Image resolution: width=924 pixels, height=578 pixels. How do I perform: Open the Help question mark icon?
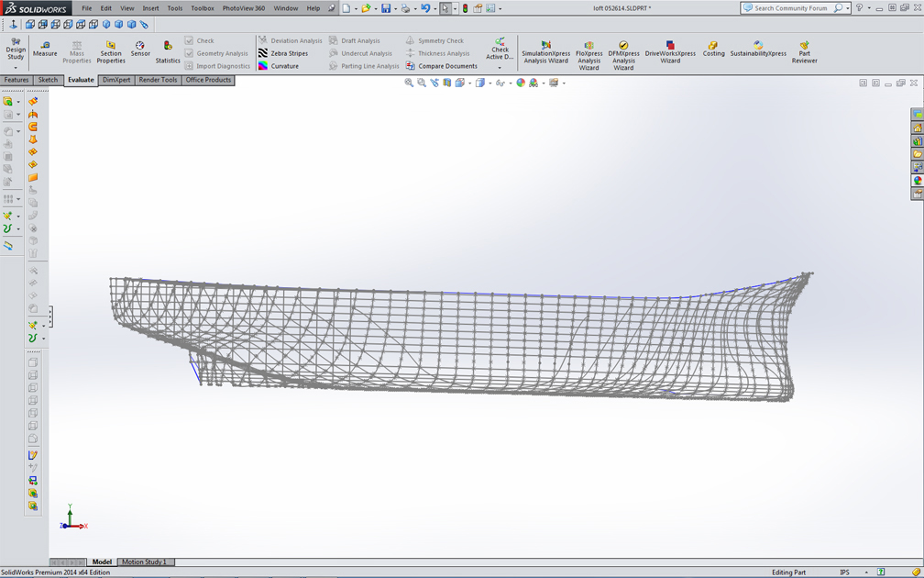tap(859, 7)
